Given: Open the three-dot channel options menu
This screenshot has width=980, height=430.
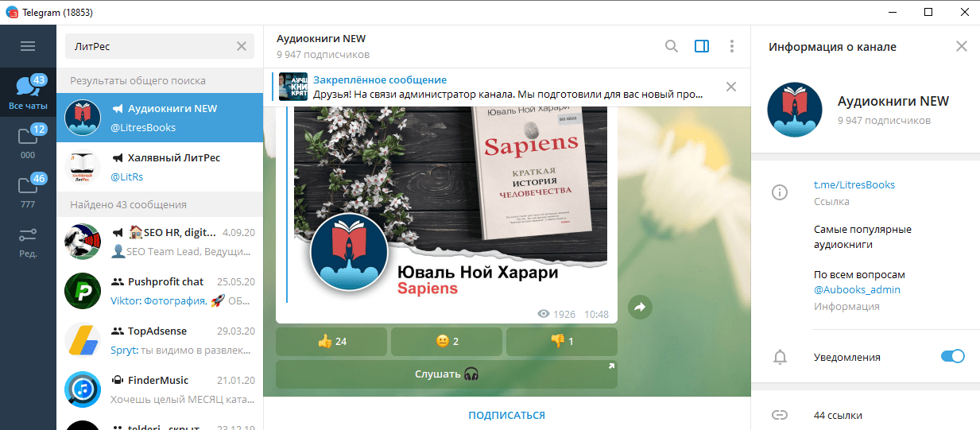Looking at the screenshot, I should (x=732, y=46).
